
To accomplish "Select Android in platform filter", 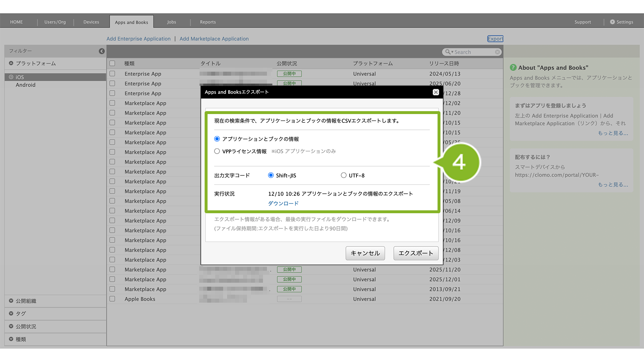I will [25, 85].
